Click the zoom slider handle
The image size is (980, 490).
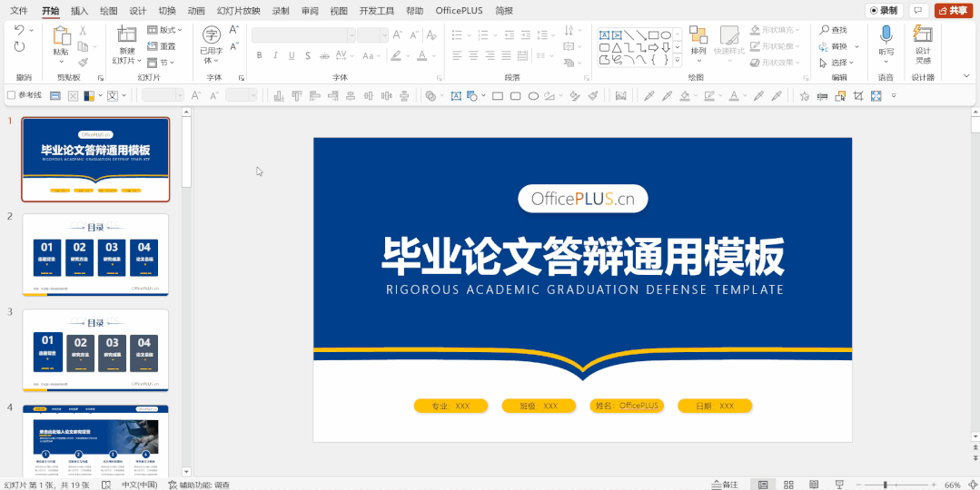(885, 485)
